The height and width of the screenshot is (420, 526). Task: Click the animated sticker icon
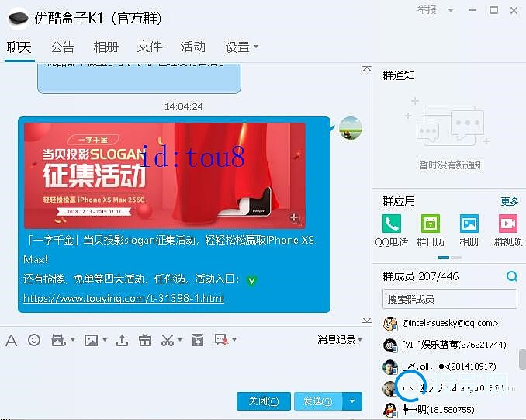tap(58, 340)
